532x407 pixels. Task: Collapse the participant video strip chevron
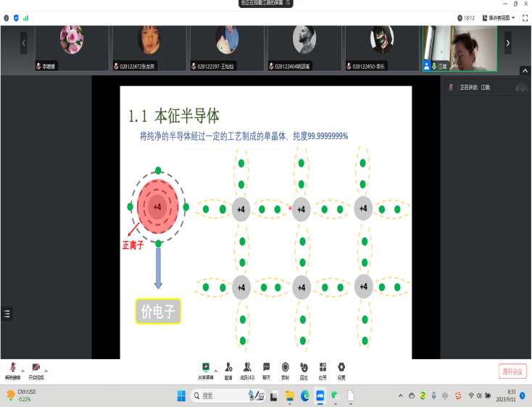tap(525, 70)
